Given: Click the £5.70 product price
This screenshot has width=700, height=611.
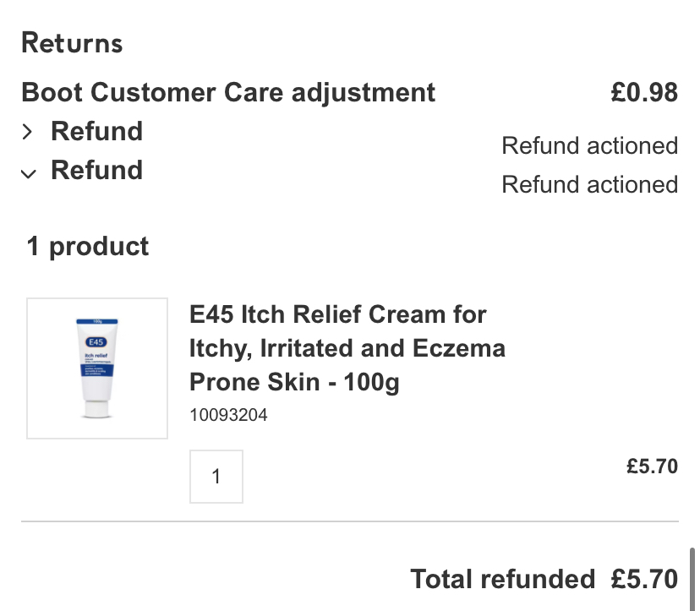Looking at the screenshot, I should [652, 466].
